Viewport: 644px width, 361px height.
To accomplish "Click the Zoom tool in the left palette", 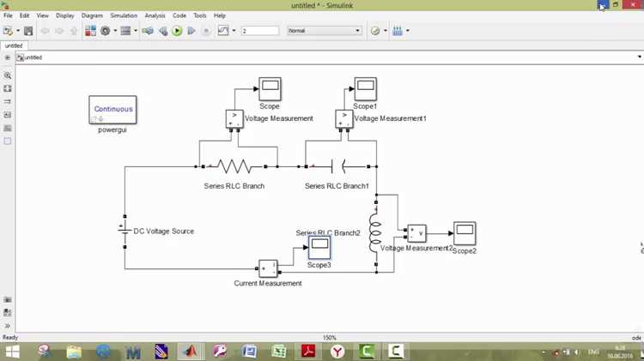I will [x=8, y=75].
